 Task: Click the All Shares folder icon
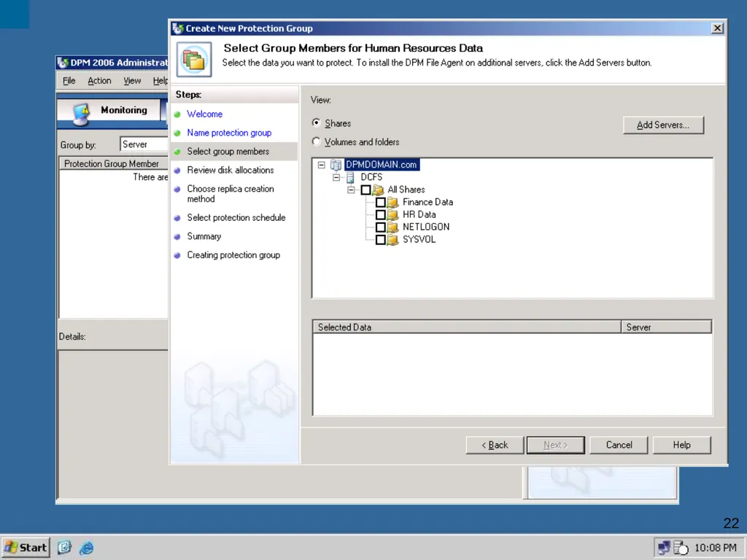pos(379,190)
